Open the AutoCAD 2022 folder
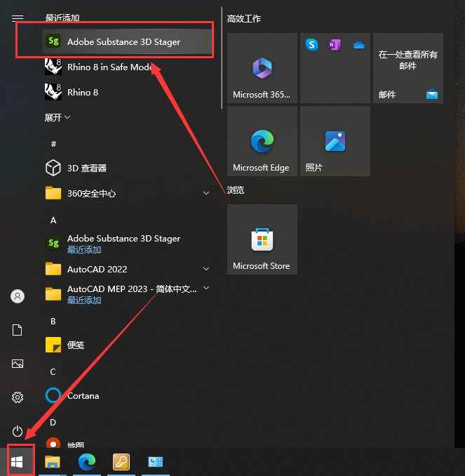The image size is (465, 476). 127,269
